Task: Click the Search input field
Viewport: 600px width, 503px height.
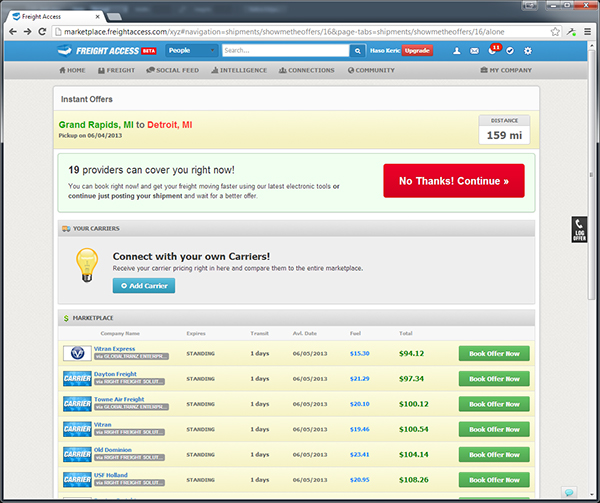Action: pos(286,50)
